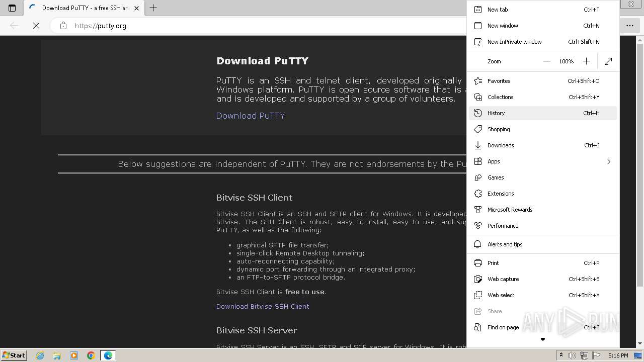Click the Web capture icon
644x362 pixels.
point(478,279)
